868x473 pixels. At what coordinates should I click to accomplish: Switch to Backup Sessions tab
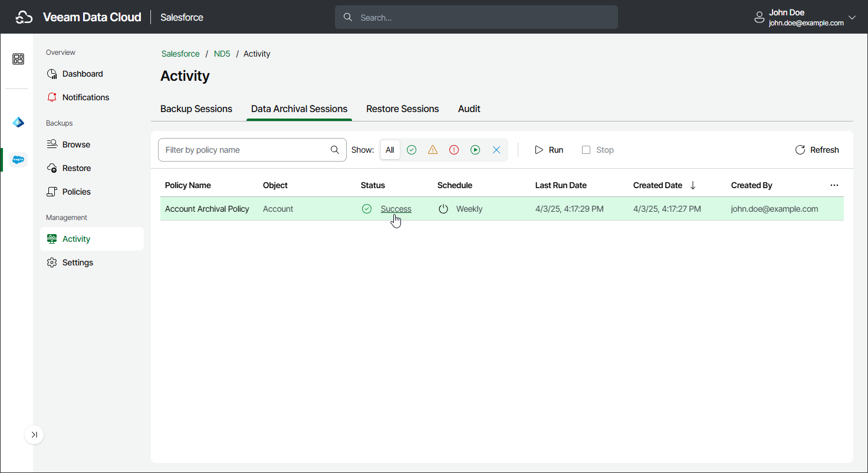pos(196,109)
